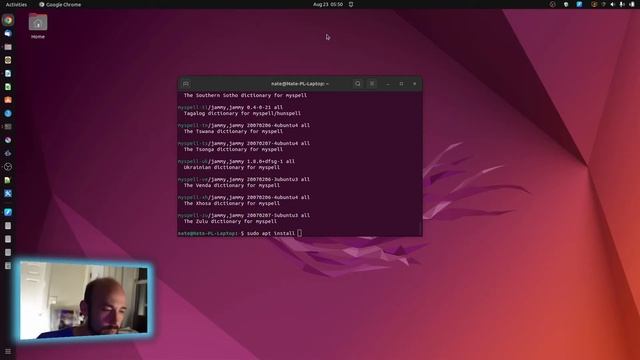Open Google Chrome from the dock
This screenshot has width=640, height=360.
pos(8,20)
